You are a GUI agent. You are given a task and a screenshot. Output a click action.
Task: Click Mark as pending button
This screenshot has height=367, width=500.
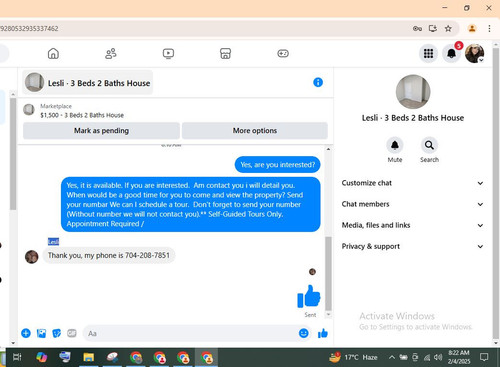click(x=101, y=131)
